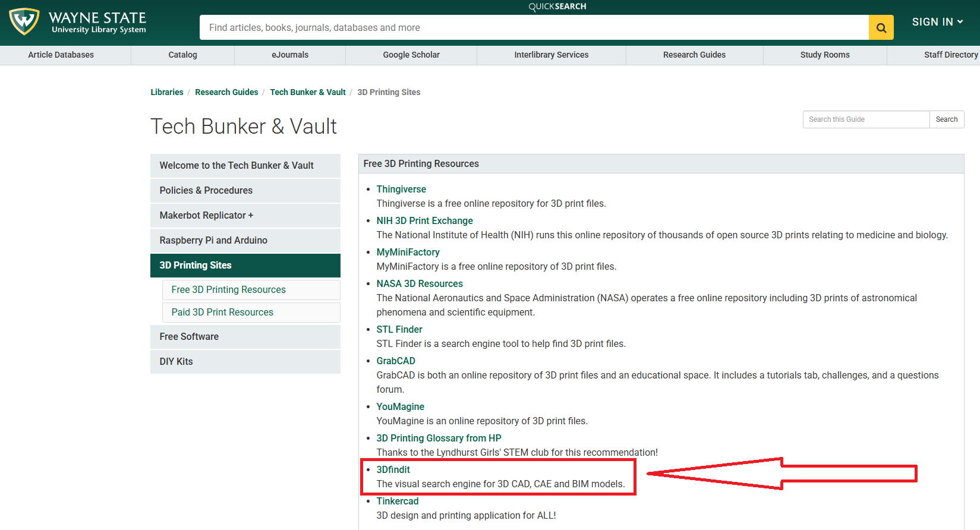Jump to Free 3D Printing Resources sub-item
The image size is (980, 530).
251,290
